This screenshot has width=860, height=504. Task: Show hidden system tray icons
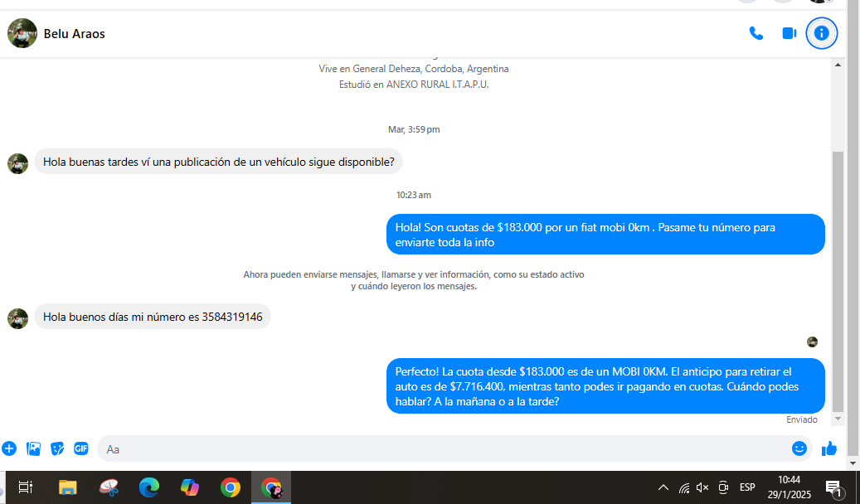(663, 487)
